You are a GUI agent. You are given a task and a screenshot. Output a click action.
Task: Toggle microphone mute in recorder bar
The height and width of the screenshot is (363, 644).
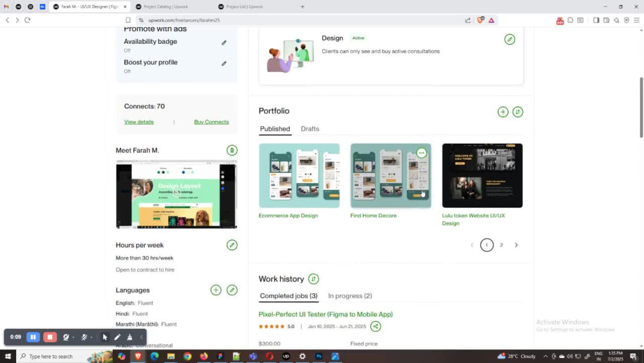[84, 337]
